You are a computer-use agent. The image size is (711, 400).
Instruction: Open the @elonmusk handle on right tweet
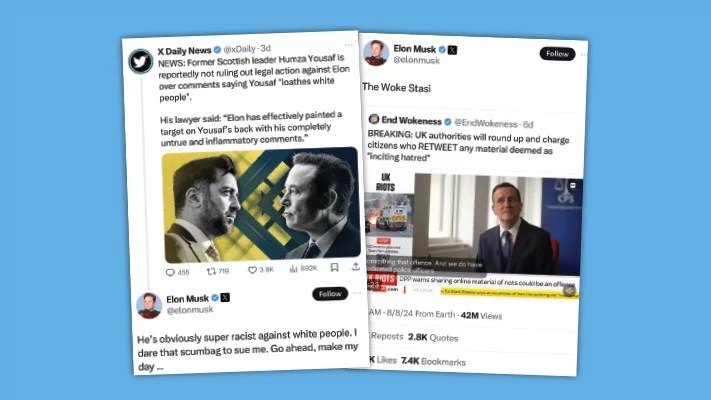tap(416, 60)
